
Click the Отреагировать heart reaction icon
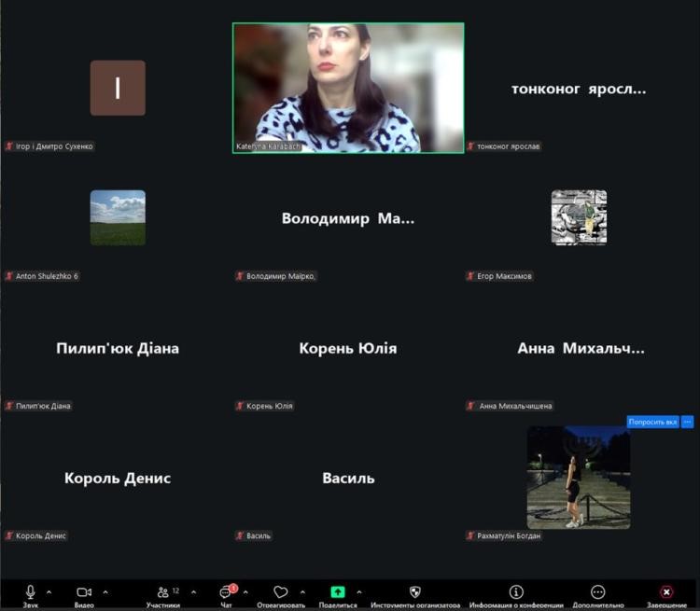click(280, 592)
